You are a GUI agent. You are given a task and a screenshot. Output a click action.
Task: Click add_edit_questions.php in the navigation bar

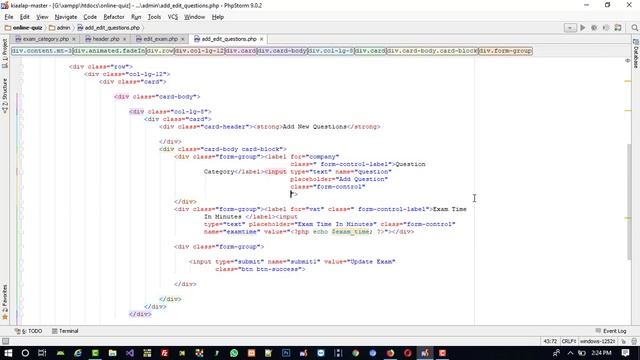109,28
